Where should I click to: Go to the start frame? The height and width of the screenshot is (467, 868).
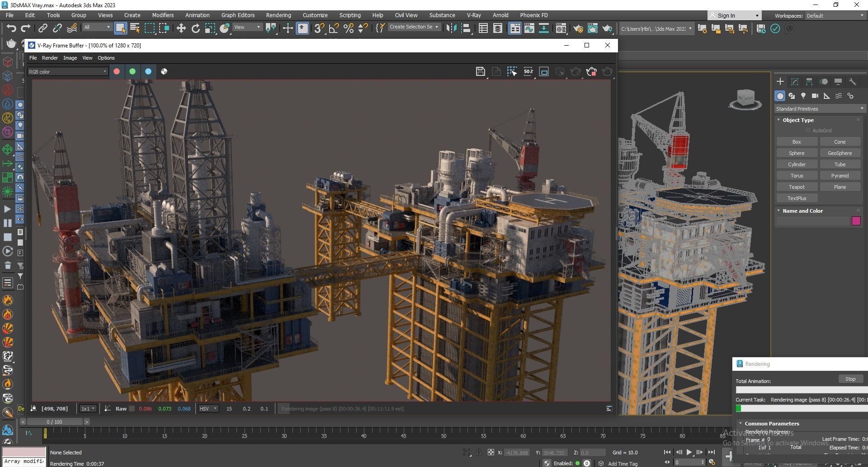[667, 452]
